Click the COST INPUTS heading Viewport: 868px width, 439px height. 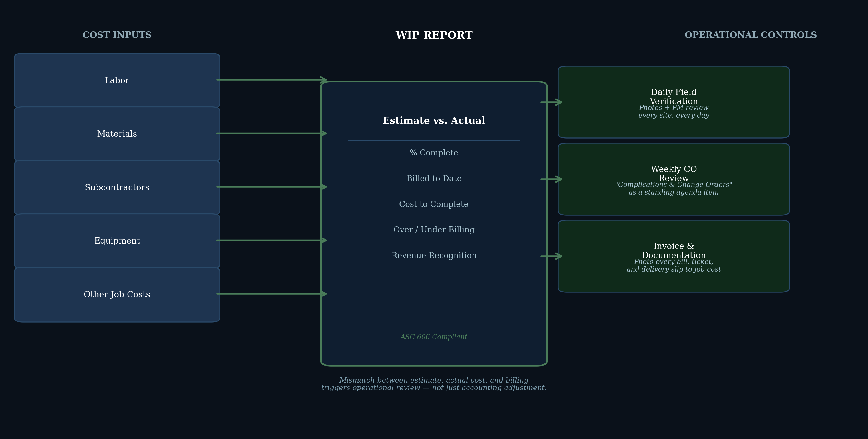tap(117, 35)
